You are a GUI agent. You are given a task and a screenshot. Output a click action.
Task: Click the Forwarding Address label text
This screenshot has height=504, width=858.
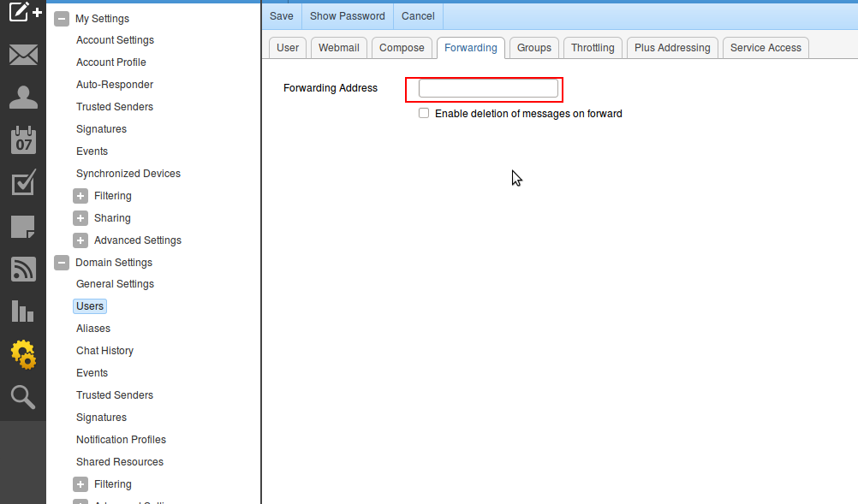(331, 88)
